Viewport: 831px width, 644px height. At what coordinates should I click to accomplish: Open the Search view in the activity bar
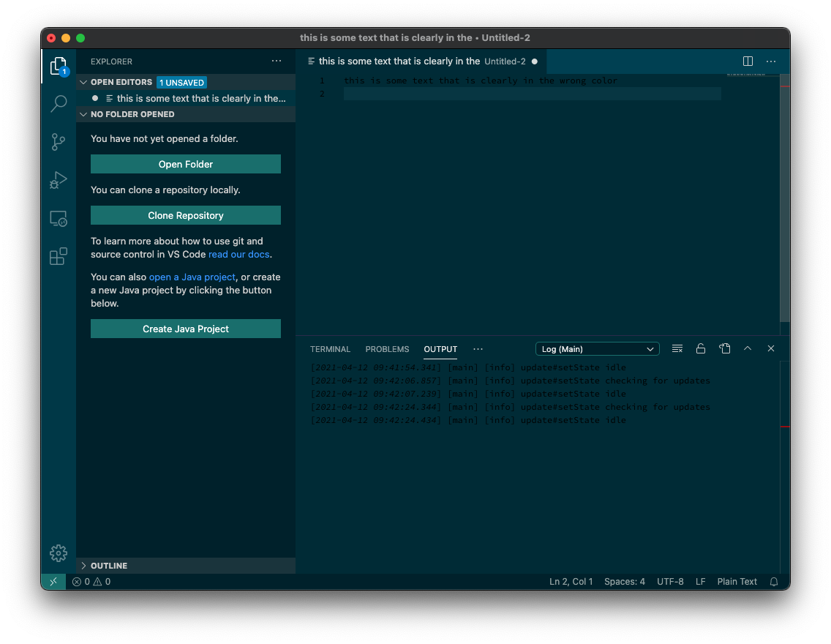58,104
